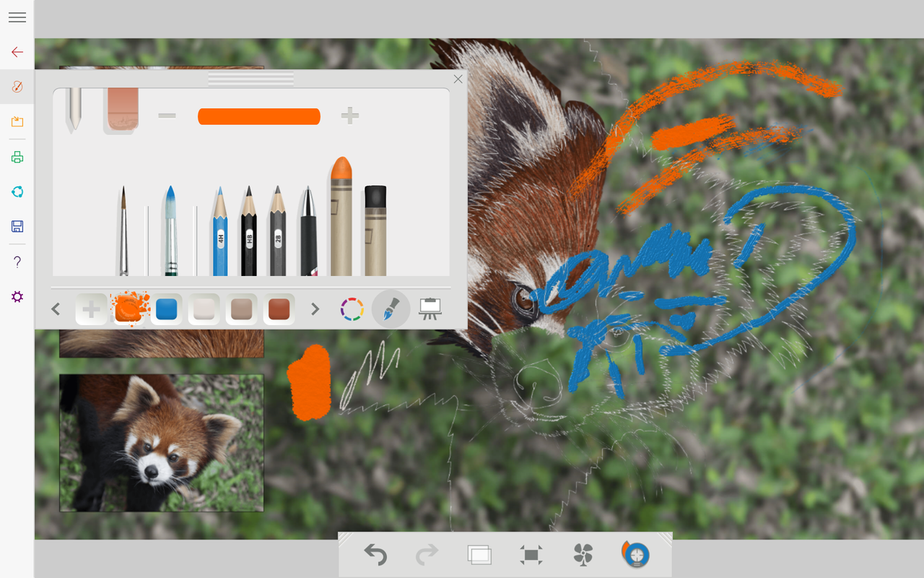Select the pink eraser tool

tap(121, 111)
